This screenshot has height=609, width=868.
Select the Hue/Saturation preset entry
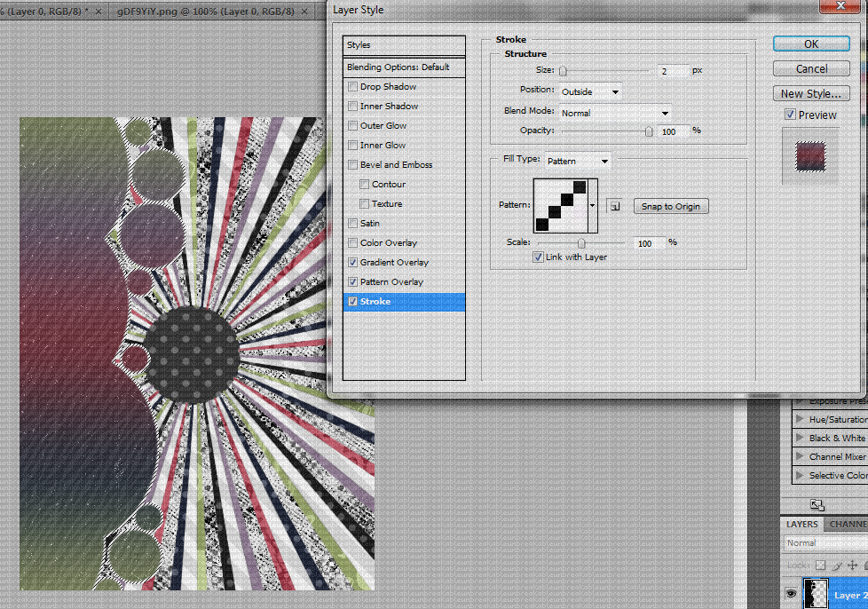(838, 419)
